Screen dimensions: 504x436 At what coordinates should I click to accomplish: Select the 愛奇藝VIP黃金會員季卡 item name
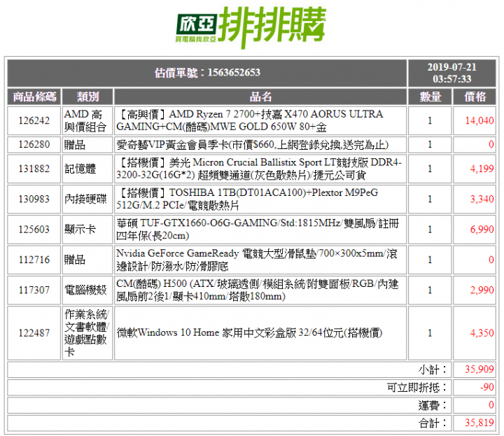click(252, 145)
